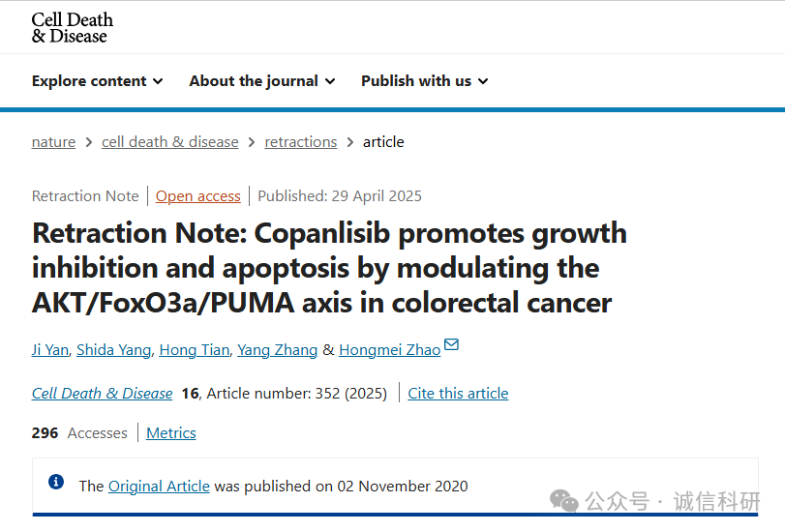
Task: Click Cite this article link
Action: click(458, 394)
